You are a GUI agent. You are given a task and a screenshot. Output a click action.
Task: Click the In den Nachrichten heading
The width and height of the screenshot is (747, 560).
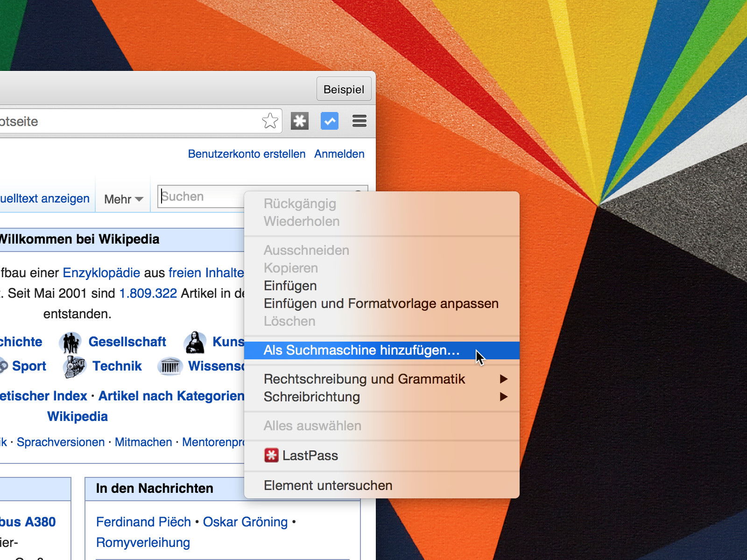coord(155,489)
